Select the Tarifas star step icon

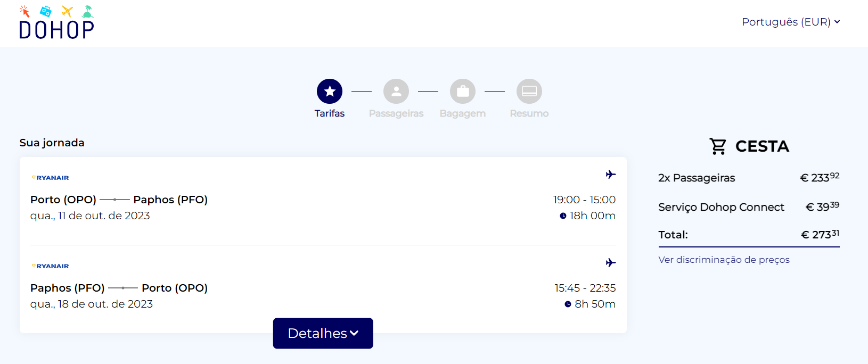point(330,92)
